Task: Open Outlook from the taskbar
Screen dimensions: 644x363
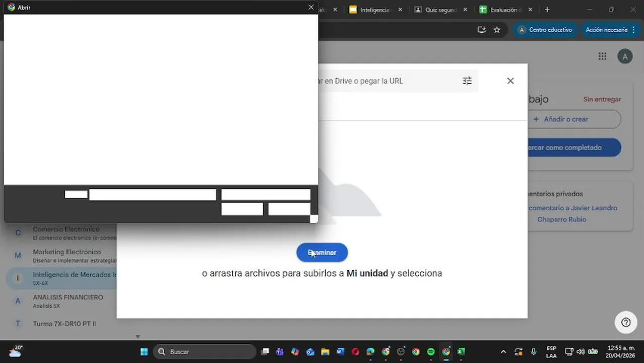Action: coord(310,351)
